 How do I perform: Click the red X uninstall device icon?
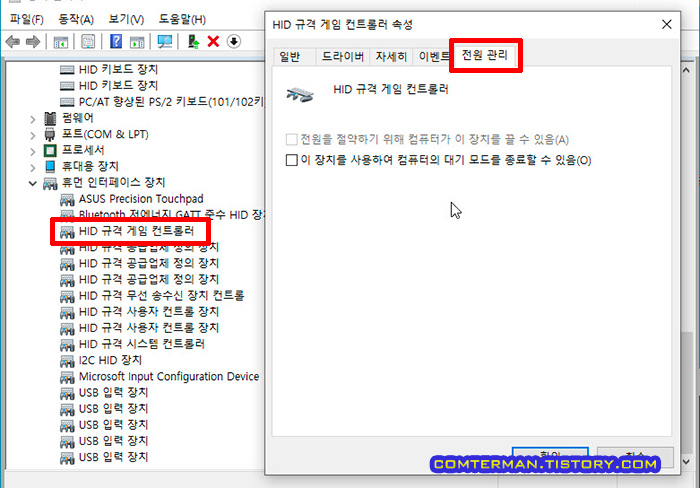point(213,42)
